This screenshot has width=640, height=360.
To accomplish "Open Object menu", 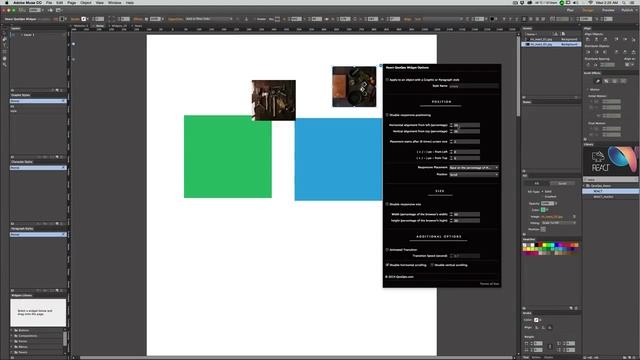I will (x=86, y=2).
